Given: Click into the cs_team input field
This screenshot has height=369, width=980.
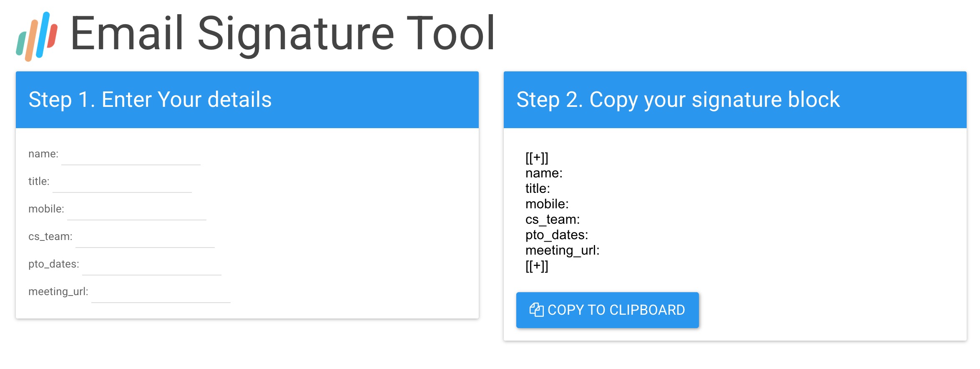Looking at the screenshot, I should [145, 237].
